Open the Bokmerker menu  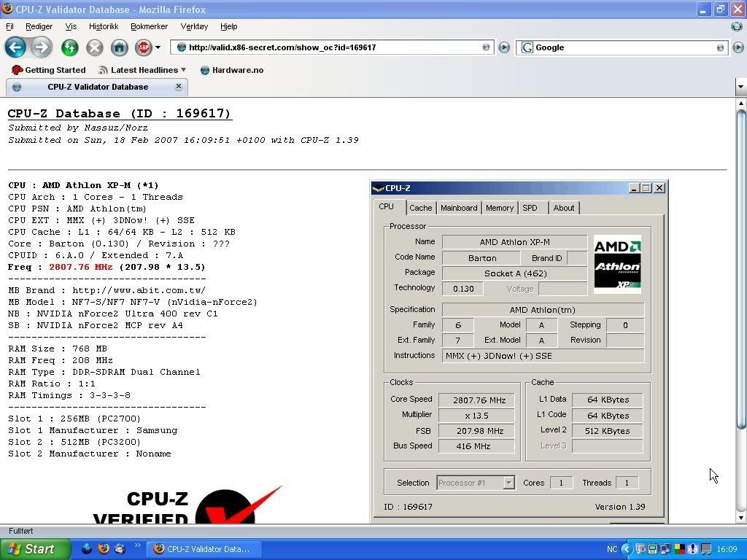click(149, 26)
